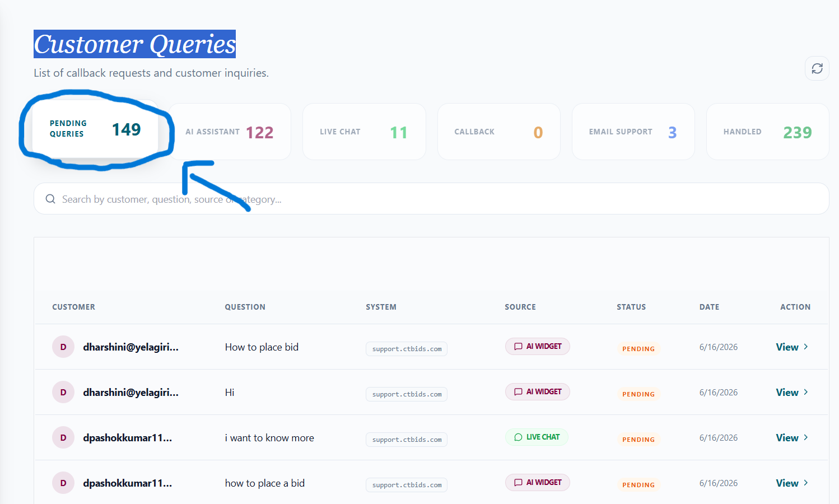Click AI Widget badge in the 'Hi' row

click(538, 392)
